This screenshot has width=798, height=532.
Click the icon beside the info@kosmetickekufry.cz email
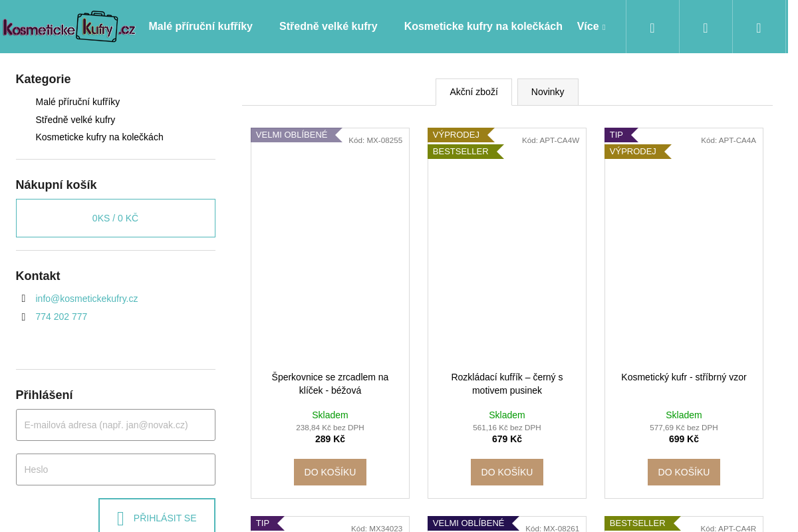click(x=23, y=299)
